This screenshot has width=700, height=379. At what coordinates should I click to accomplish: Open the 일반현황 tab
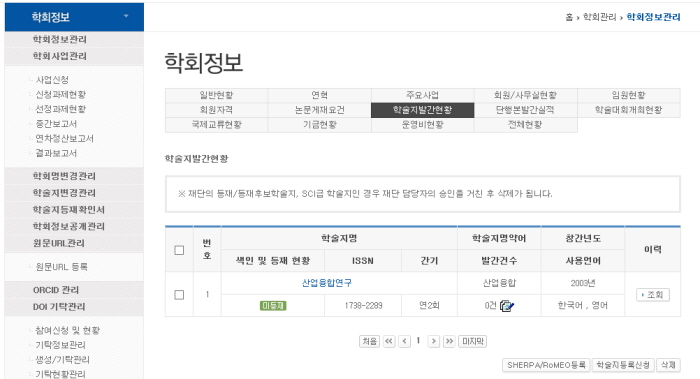(217, 95)
